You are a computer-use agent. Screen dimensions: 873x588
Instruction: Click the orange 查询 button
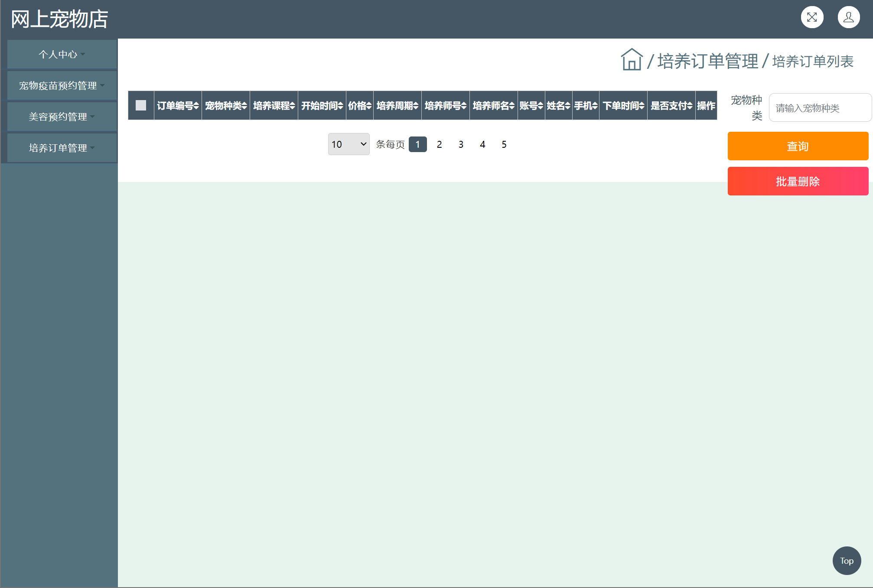798,146
